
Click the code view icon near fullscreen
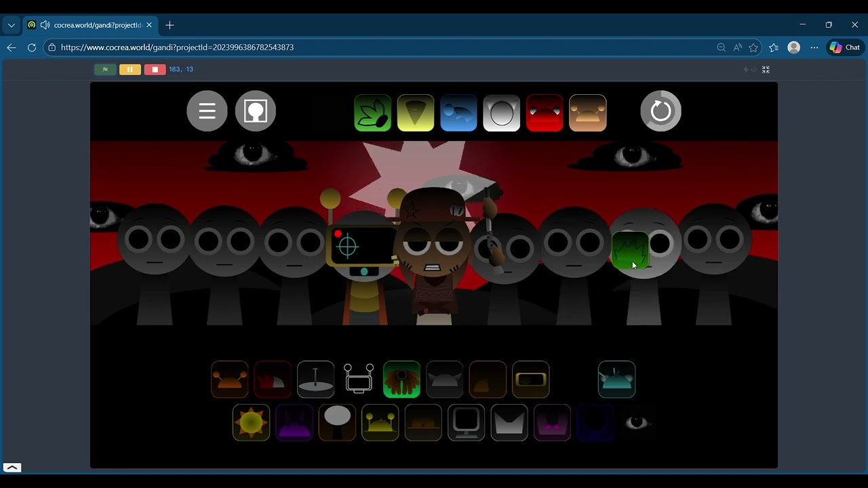[753, 69]
